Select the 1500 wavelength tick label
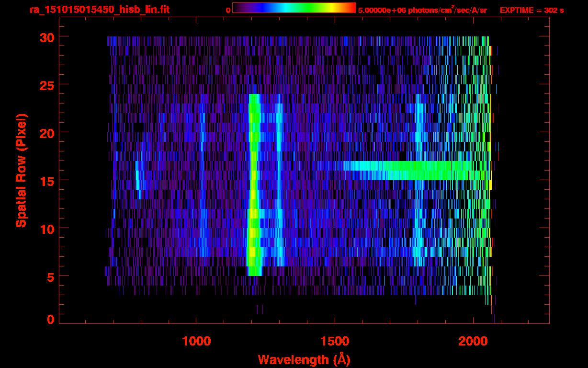This screenshot has width=588, height=368. tap(335, 342)
